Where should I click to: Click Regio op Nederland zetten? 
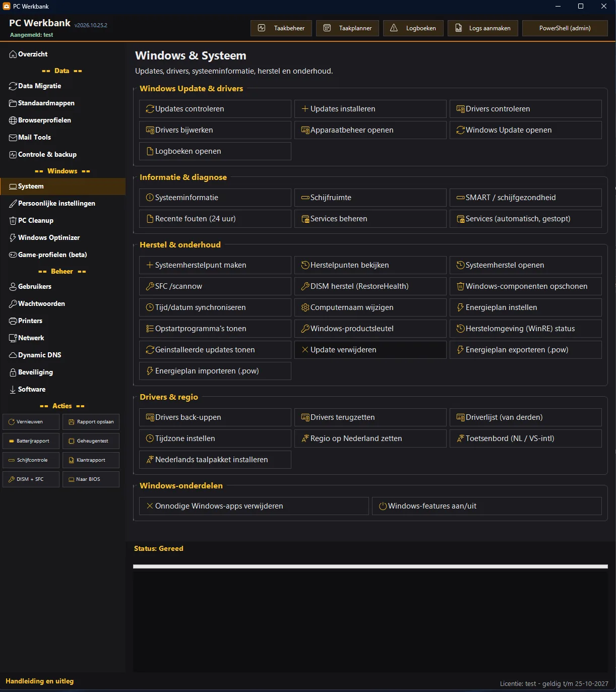pyautogui.click(x=371, y=438)
